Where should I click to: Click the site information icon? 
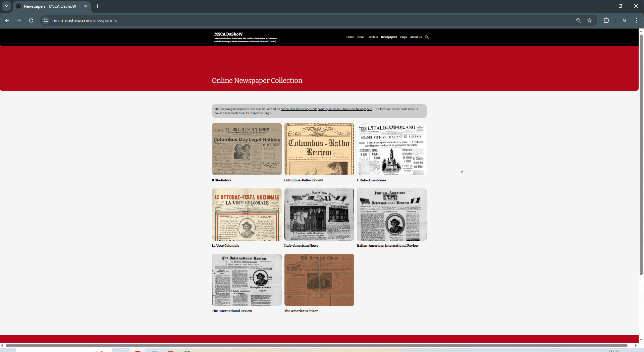point(46,20)
